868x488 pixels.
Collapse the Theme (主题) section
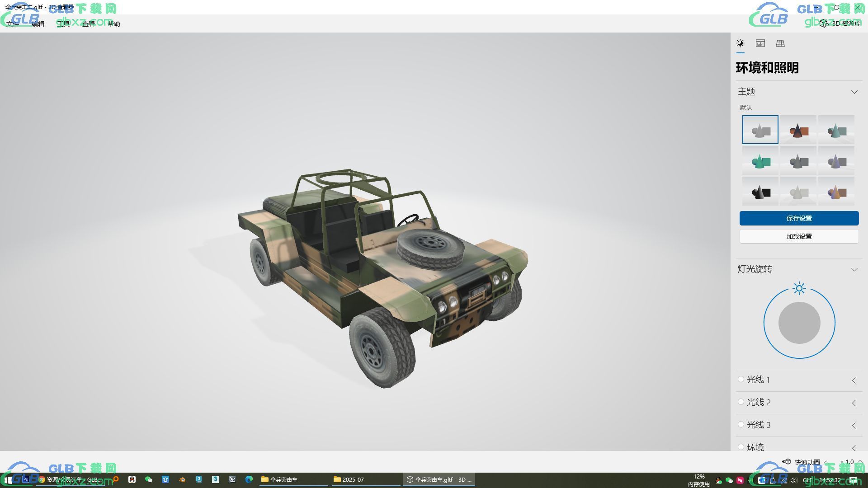[854, 92]
